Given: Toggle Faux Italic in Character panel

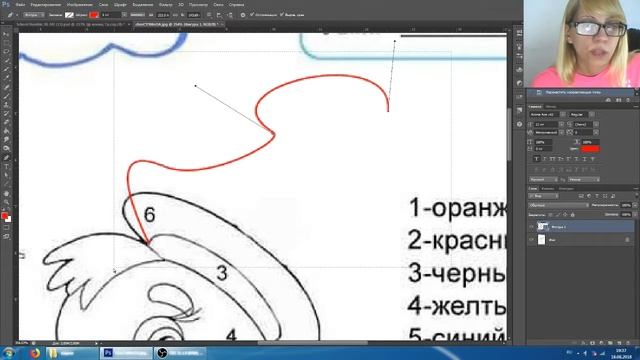Looking at the screenshot, I should click(544, 159).
